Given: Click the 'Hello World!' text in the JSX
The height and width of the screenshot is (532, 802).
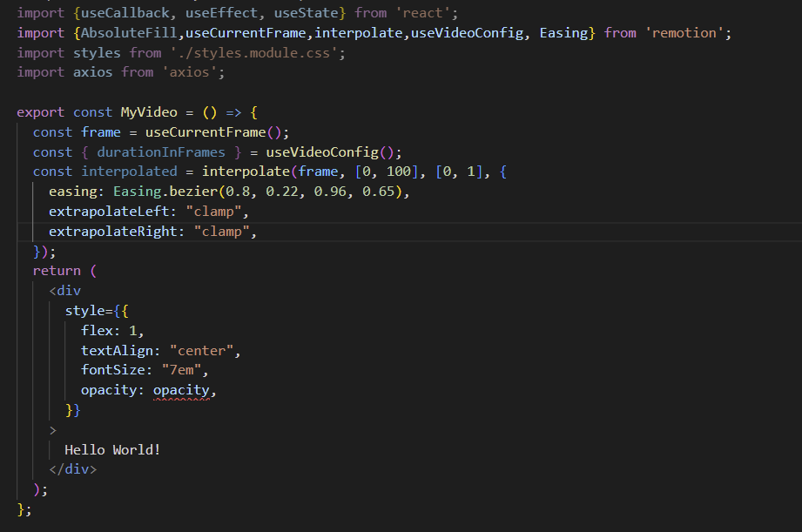Looking at the screenshot, I should click(112, 450).
